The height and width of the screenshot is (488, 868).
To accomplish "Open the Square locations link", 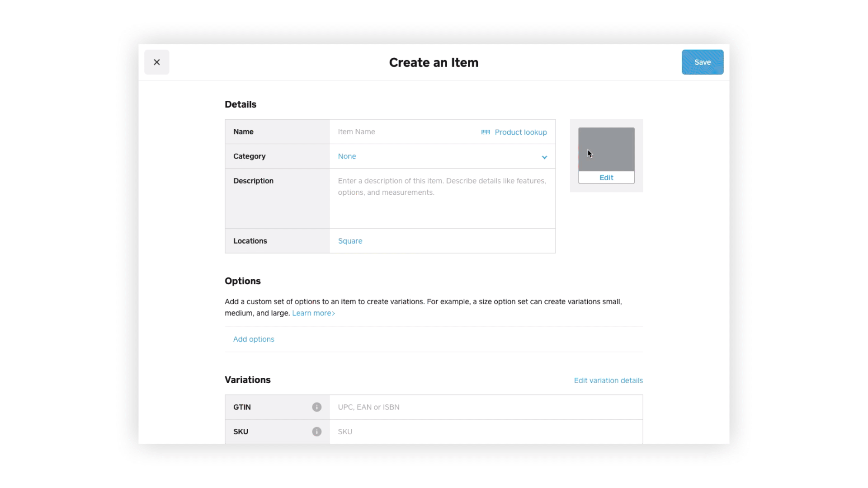I will [x=350, y=241].
